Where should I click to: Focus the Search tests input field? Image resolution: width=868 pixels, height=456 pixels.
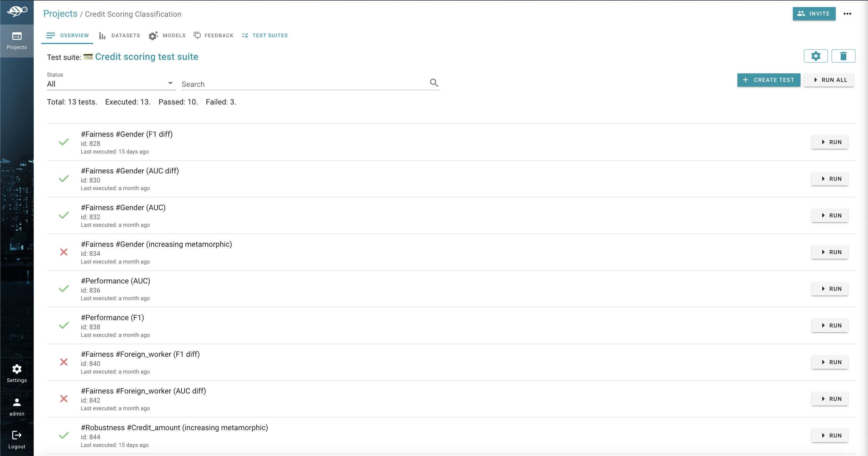(303, 84)
